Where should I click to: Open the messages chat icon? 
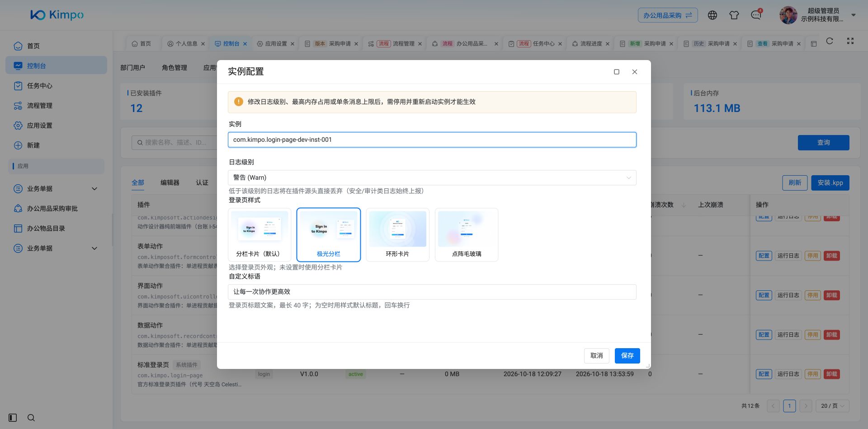756,15
